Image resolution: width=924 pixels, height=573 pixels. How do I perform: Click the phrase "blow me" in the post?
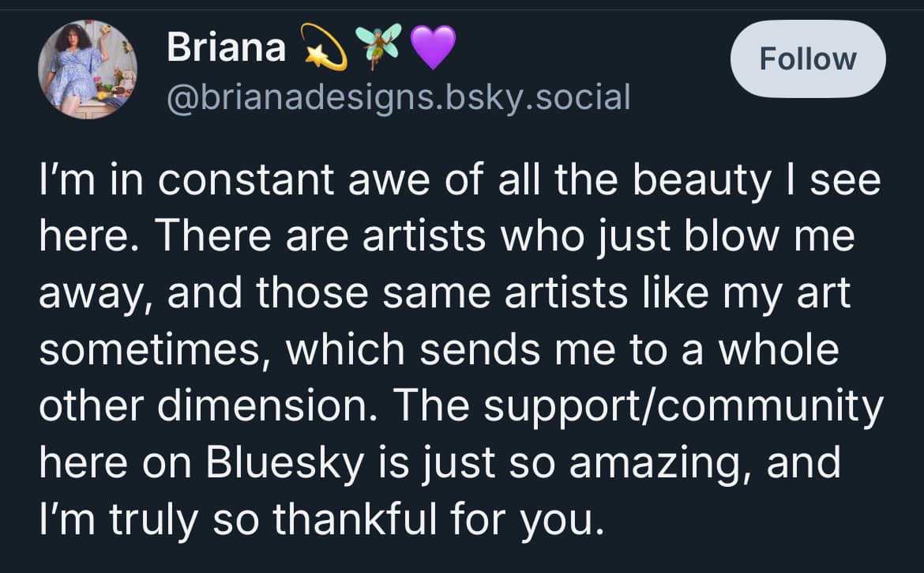775,237
